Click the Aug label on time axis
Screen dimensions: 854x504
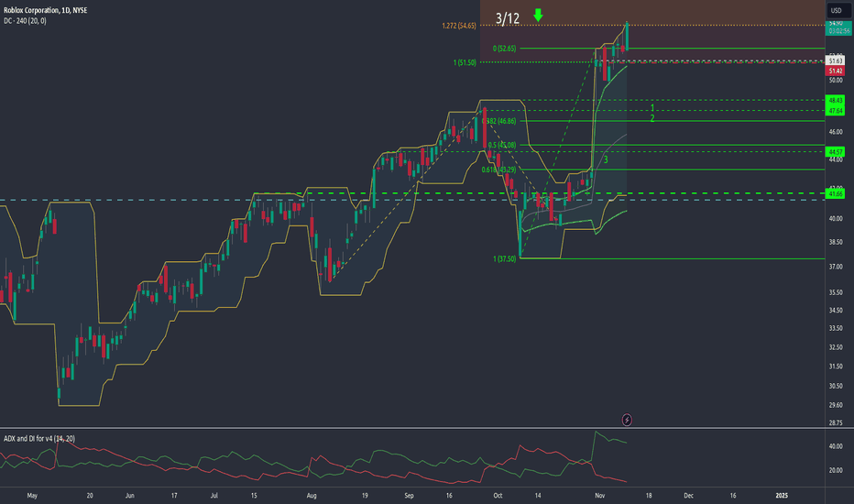(x=312, y=495)
